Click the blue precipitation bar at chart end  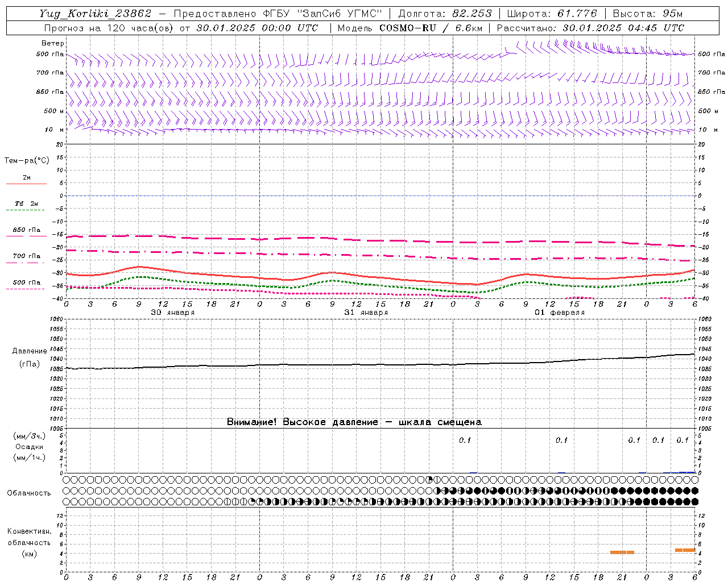tap(687, 472)
